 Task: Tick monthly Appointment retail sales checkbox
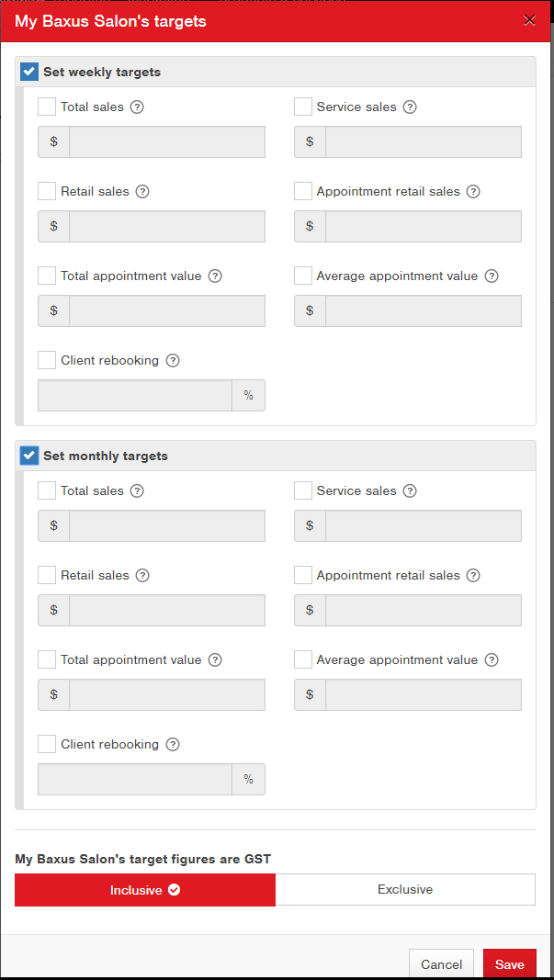tap(303, 574)
